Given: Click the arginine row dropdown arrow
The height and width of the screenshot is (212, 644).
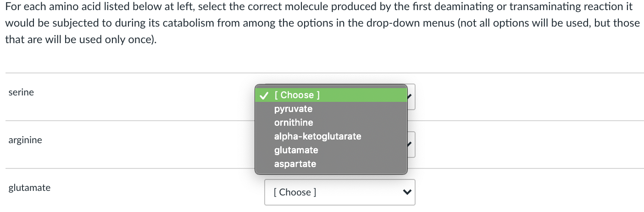Looking at the screenshot, I should click(x=411, y=144).
